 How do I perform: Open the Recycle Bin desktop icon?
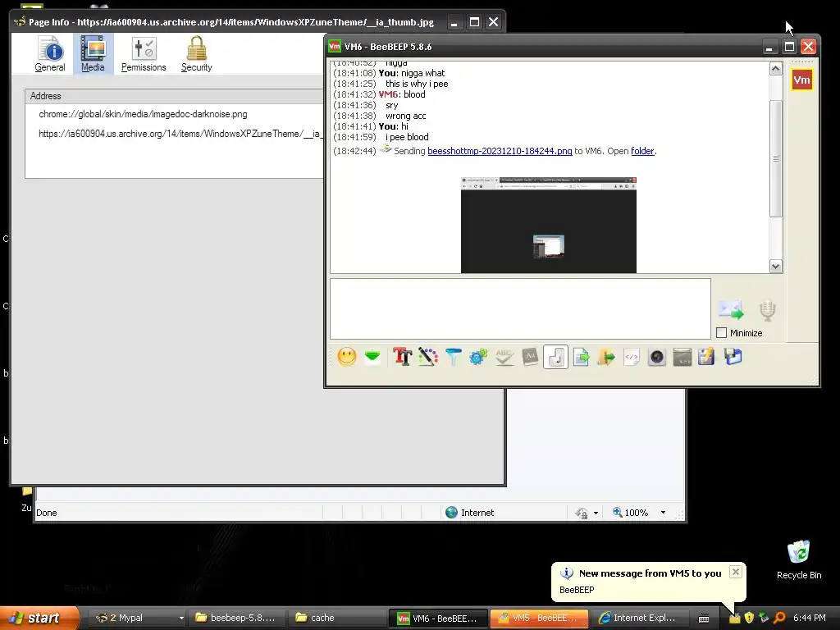(799, 559)
